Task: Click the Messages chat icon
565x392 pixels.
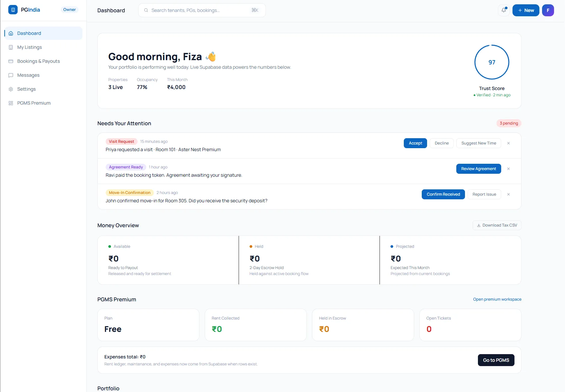Action: click(11, 75)
